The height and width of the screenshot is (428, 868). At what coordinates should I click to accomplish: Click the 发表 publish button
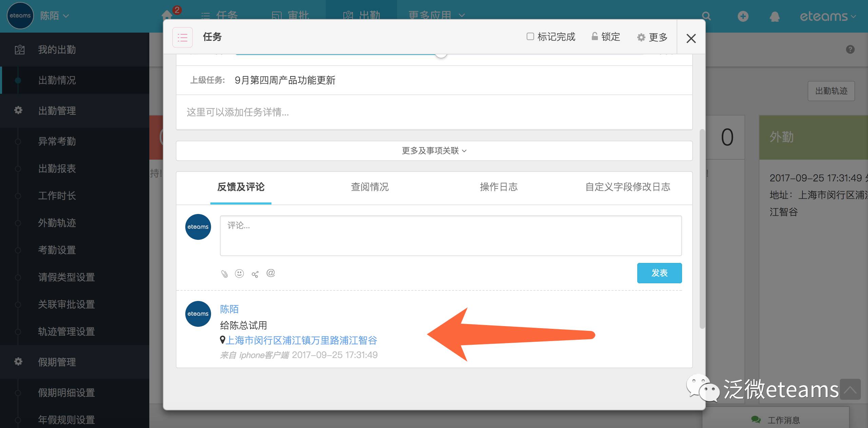point(659,273)
